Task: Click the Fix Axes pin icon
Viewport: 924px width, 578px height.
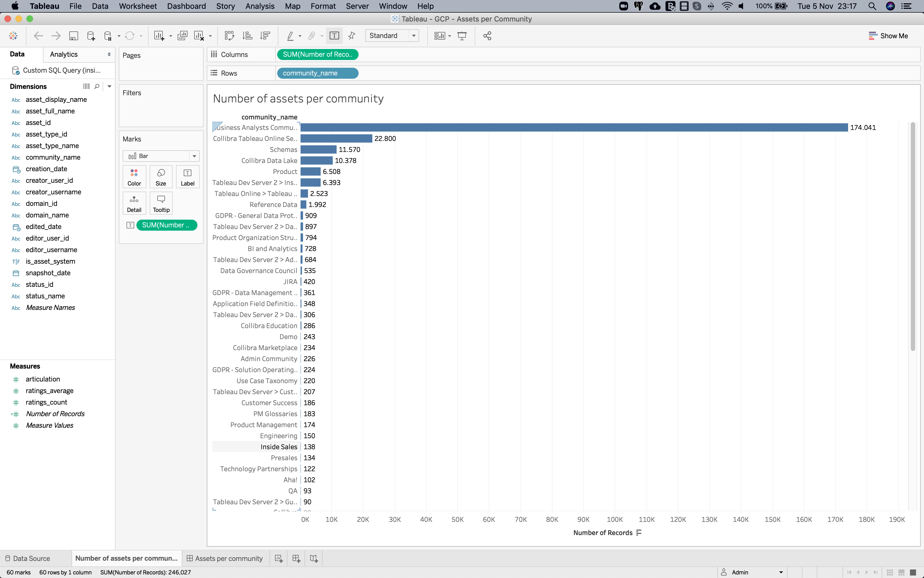Action: tap(352, 36)
